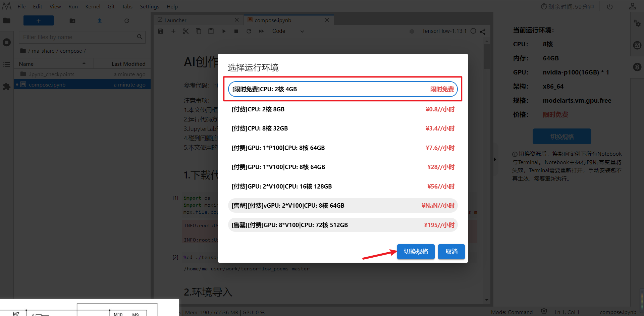
Task: Select sold-out vGPU 2*V100 option
Action: coord(343,206)
